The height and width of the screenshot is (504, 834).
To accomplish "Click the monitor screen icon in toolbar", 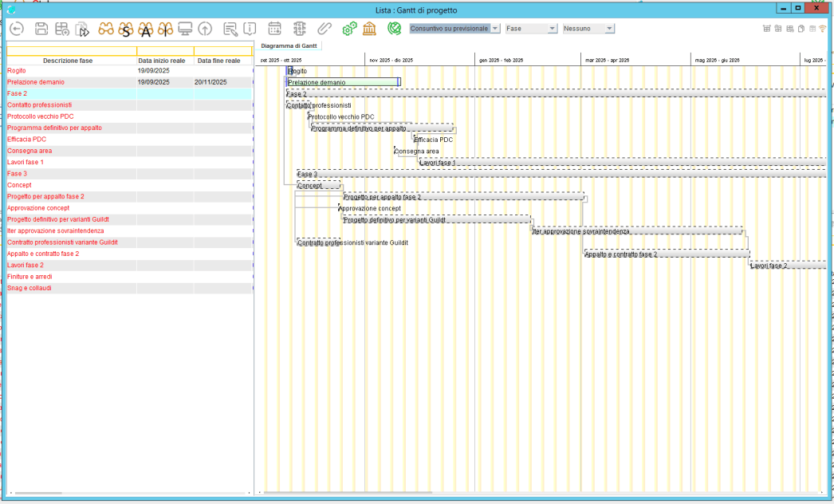I will coord(185,30).
